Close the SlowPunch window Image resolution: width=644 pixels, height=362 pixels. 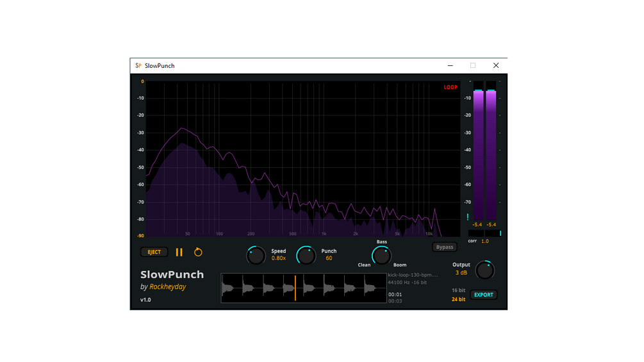[x=496, y=65]
